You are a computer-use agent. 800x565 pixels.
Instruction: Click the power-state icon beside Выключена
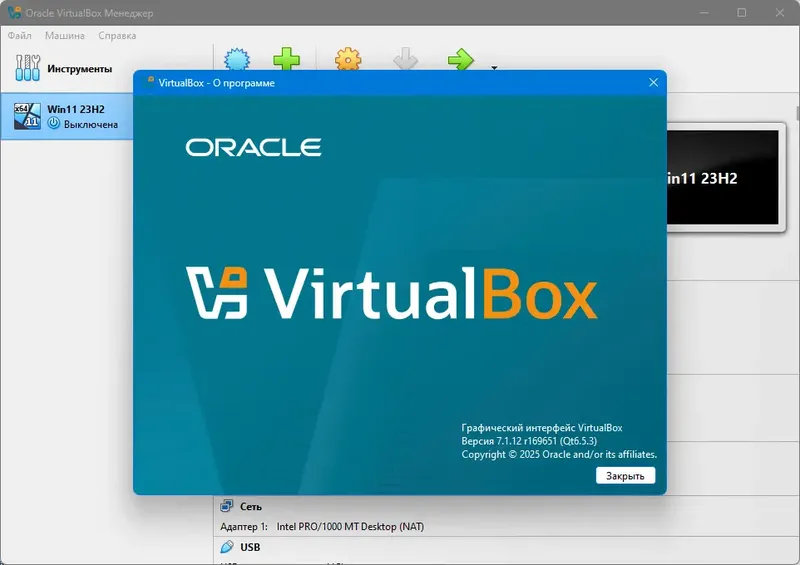click(54, 124)
